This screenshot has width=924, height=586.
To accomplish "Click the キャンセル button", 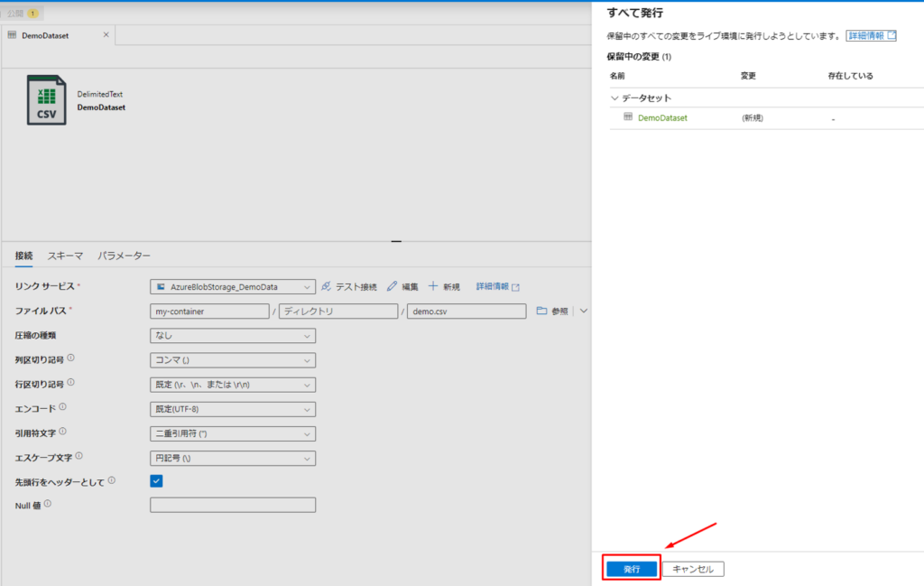I will click(693, 569).
